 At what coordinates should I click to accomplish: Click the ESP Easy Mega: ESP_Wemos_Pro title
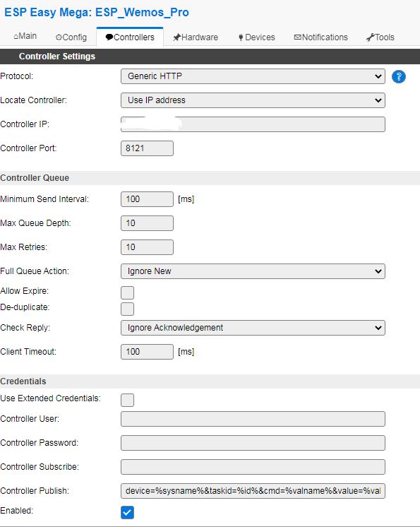(97, 13)
